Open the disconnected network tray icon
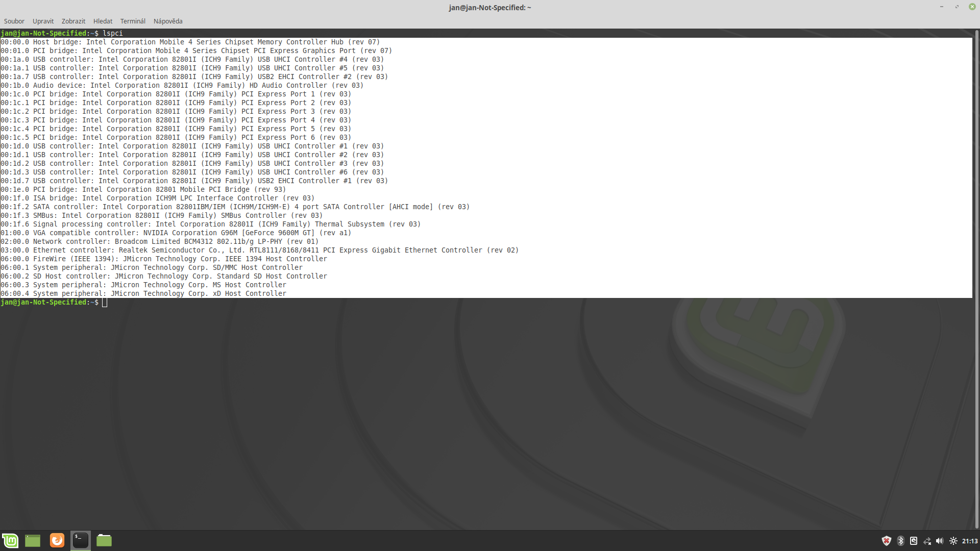This screenshot has height=551, width=980. (x=927, y=541)
